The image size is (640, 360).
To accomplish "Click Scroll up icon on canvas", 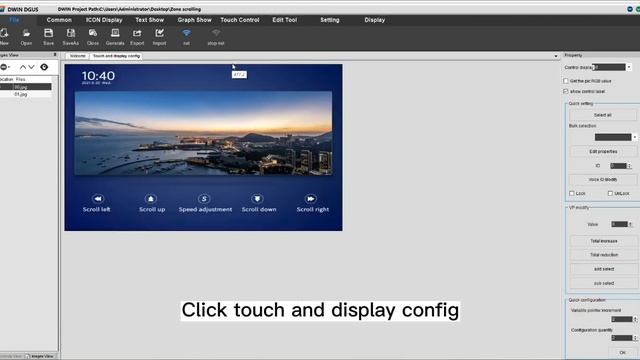I will point(151,199).
